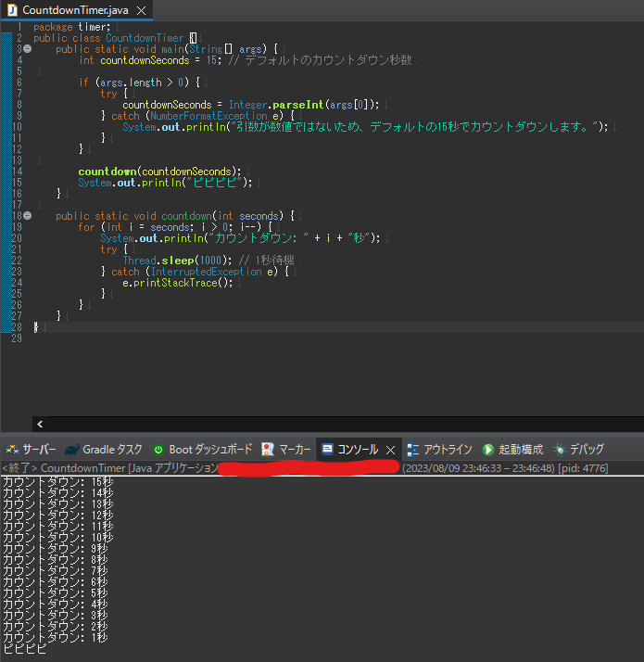Open the サーバー (Servers) view icon

12,450
